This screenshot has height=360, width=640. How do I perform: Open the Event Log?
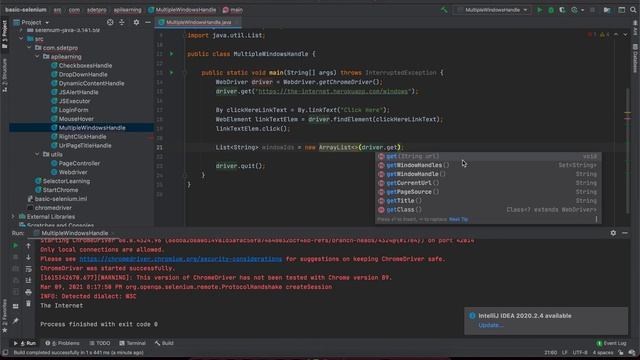click(611, 343)
